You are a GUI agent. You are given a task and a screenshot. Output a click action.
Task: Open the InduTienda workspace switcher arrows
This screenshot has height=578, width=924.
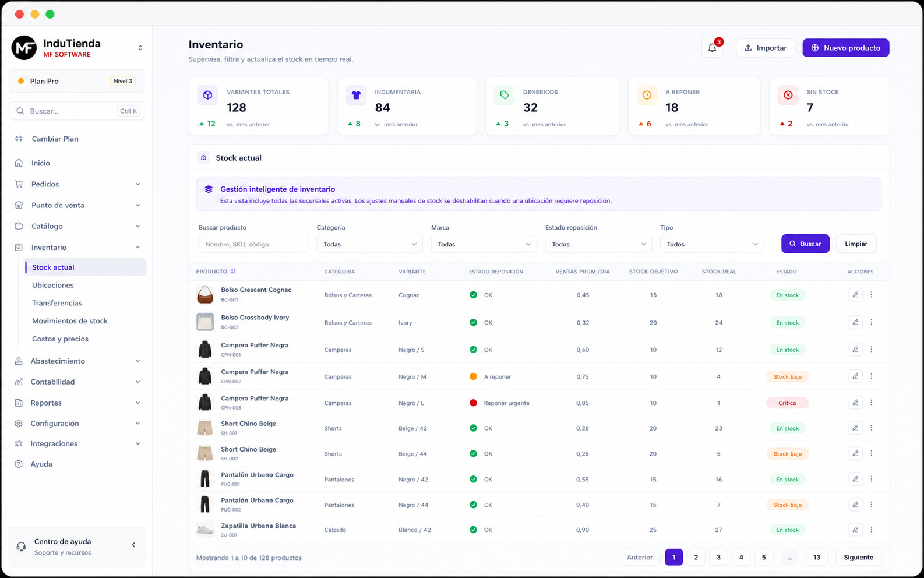(x=140, y=48)
